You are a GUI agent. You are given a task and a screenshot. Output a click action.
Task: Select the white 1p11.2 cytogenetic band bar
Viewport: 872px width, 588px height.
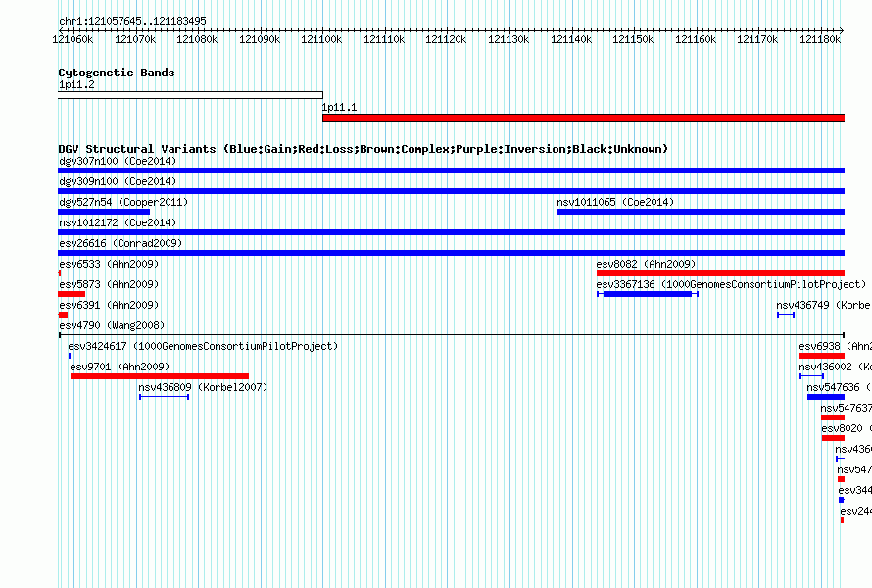[x=190, y=95]
